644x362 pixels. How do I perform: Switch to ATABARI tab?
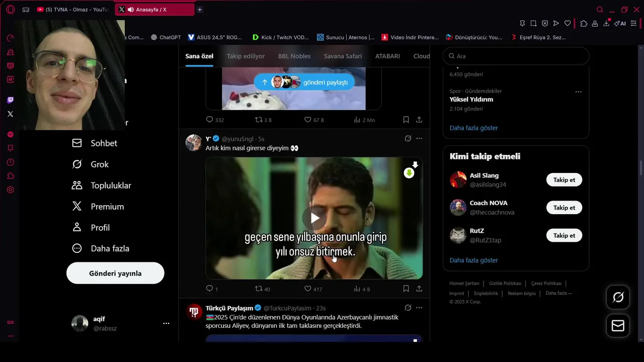tap(387, 56)
